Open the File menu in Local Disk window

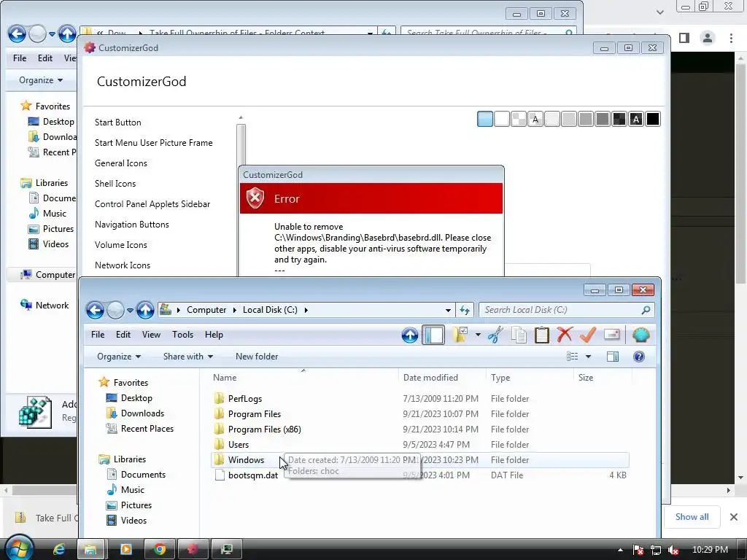tap(98, 335)
